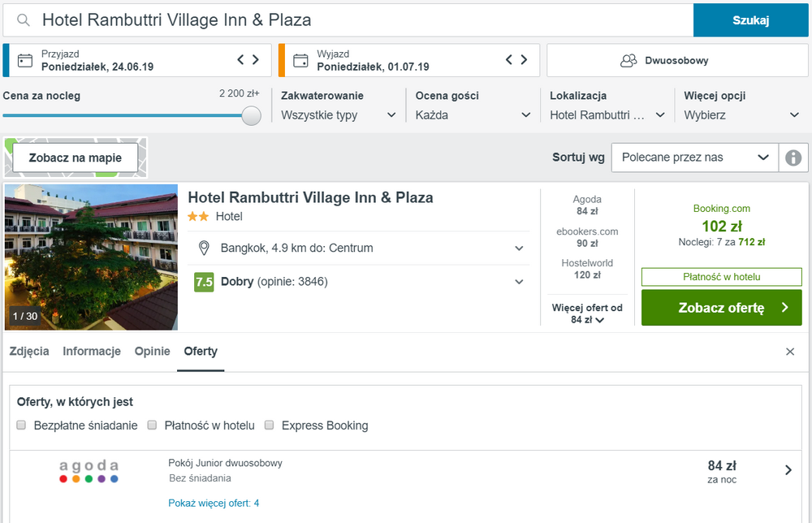
Task: Expand the Ocena gości dropdown
Action: [x=473, y=115]
